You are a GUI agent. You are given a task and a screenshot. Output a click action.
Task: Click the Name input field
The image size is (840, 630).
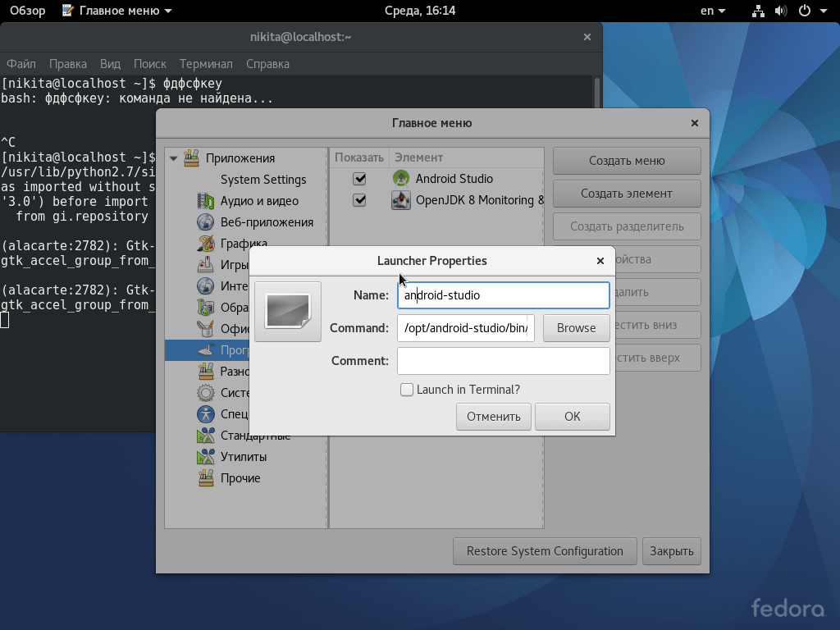pyautogui.click(x=504, y=295)
